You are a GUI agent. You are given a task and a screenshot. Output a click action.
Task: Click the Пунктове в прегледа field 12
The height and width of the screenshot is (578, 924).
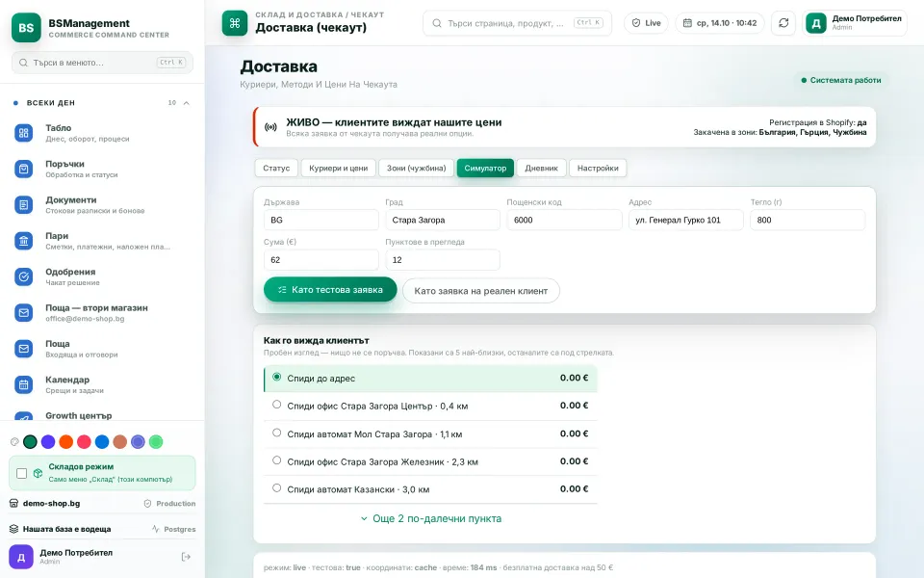pyautogui.click(x=443, y=260)
